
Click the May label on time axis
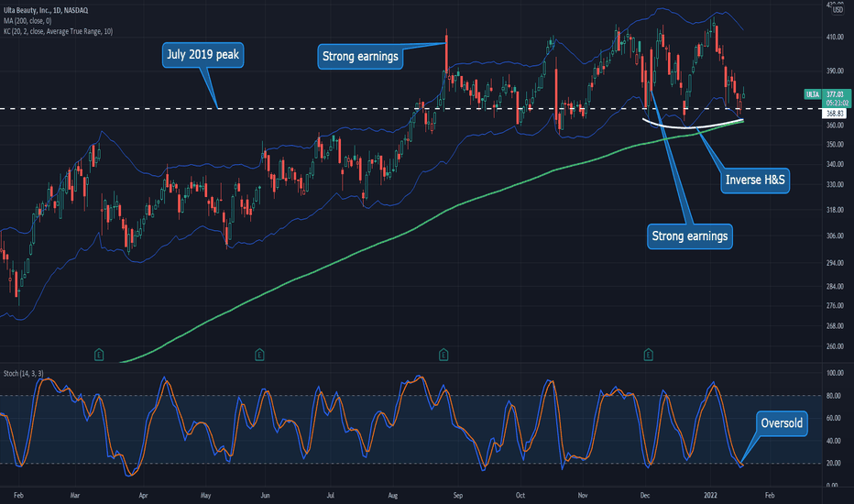pos(205,495)
